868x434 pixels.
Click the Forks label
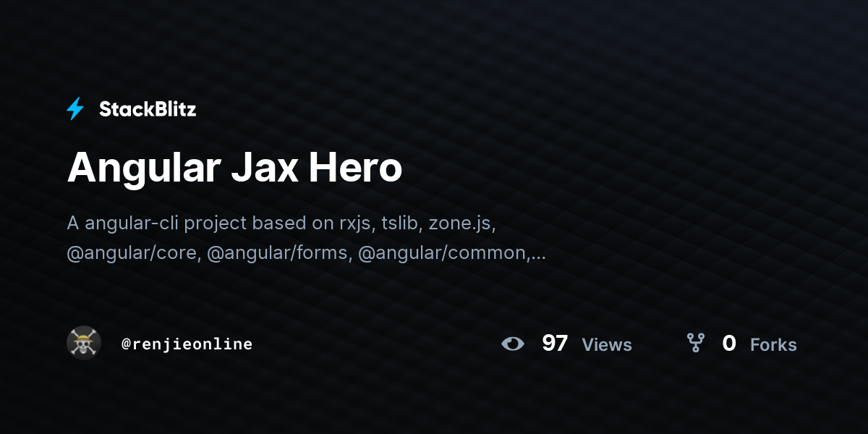773,345
